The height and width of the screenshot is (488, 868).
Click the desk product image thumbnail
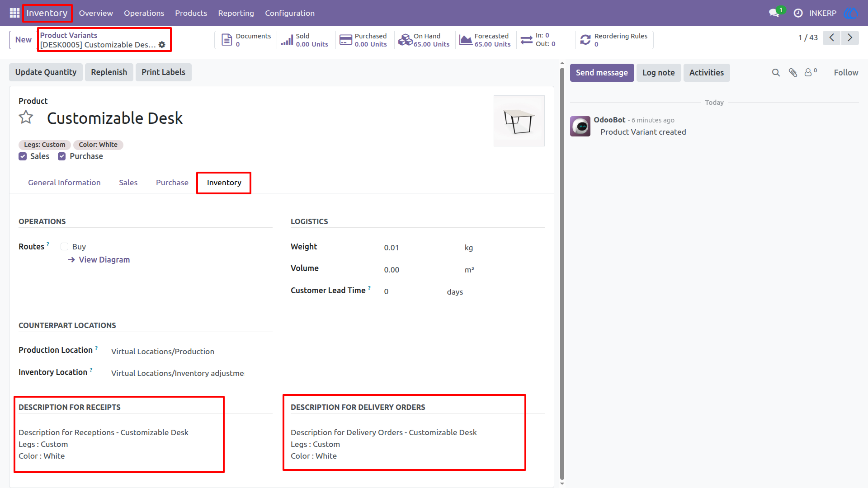[x=519, y=121]
